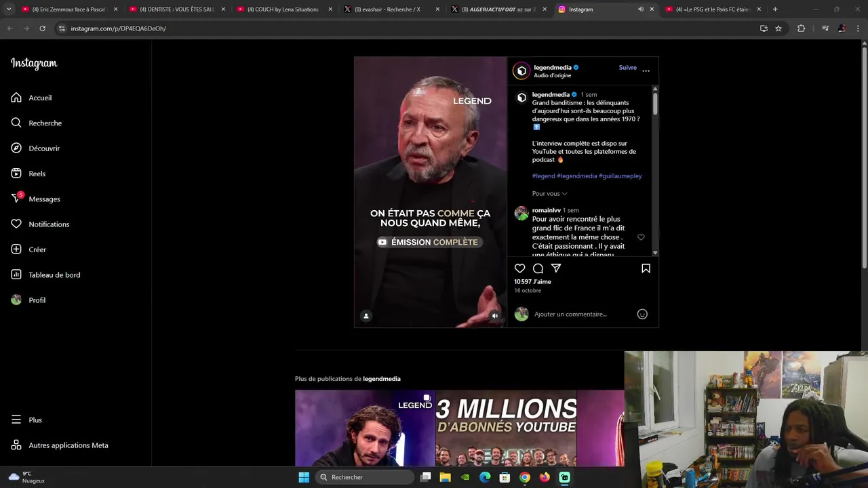
Task: Open the emoji picker in comment box
Action: (642, 314)
